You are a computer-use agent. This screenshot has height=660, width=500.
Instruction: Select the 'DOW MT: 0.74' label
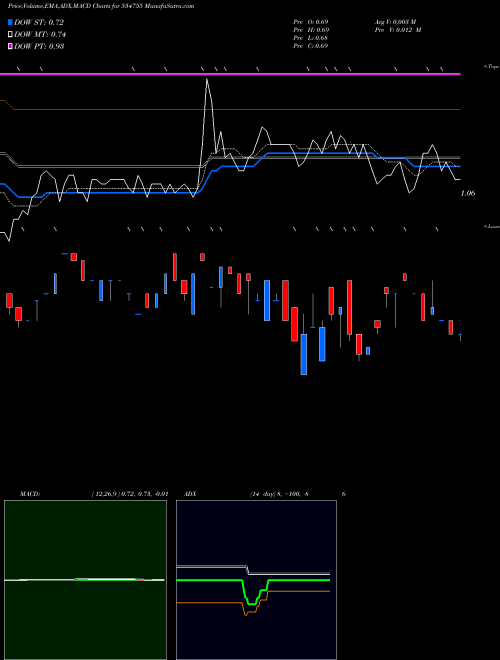pos(40,35)
